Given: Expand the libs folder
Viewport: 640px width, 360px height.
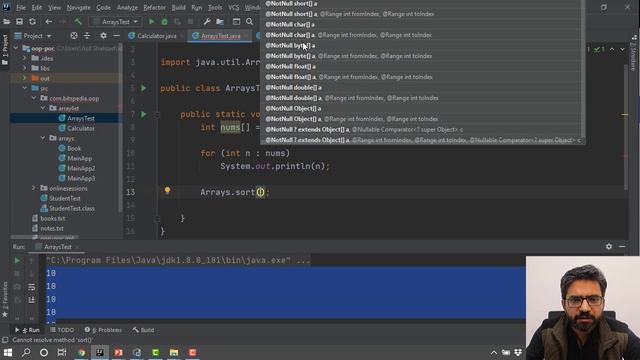Looking at the screenshot, I should [24, 68].
